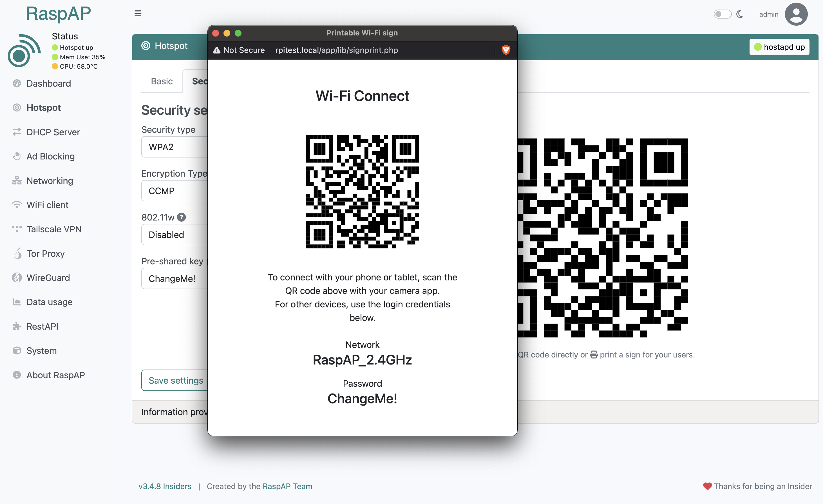Click the Hotspot bullseye sidebar icon
Screen dimensions: 823x504
17,108
